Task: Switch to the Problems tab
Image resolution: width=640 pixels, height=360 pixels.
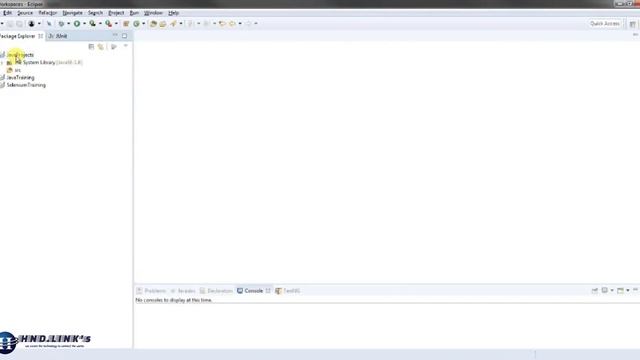Action: coord(151,291)
